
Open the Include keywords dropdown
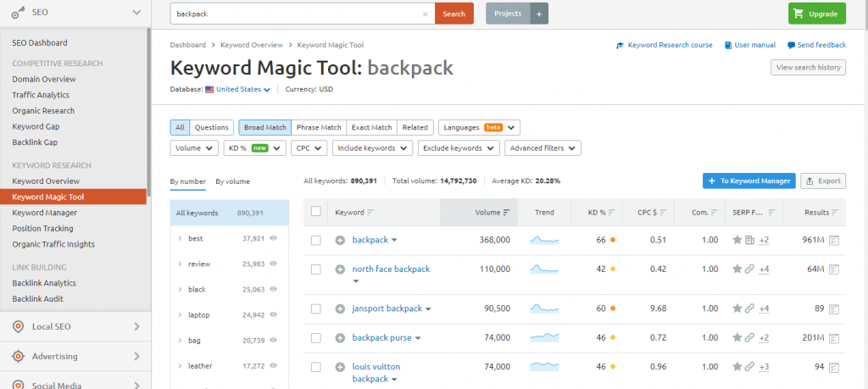tap(373, 148)
